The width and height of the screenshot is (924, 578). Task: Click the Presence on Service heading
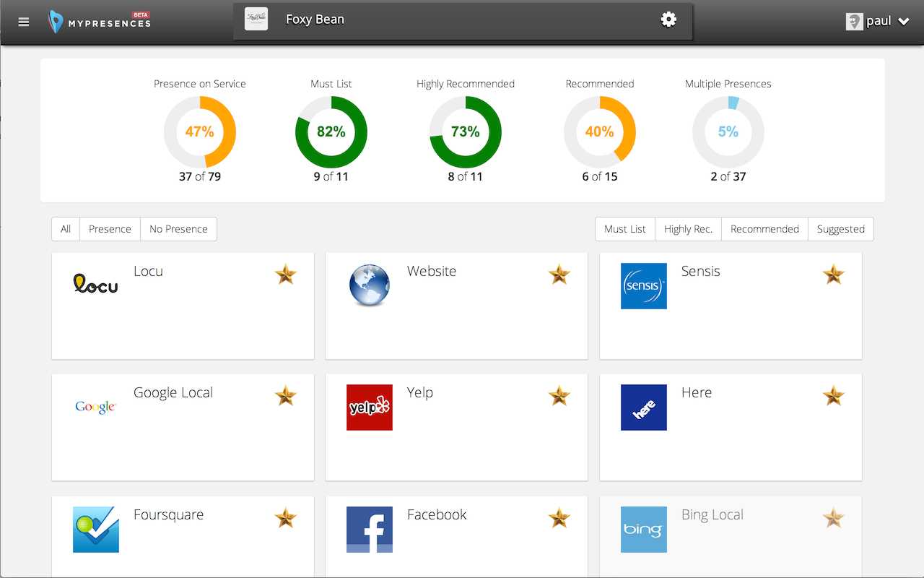(x=200, y=84)
